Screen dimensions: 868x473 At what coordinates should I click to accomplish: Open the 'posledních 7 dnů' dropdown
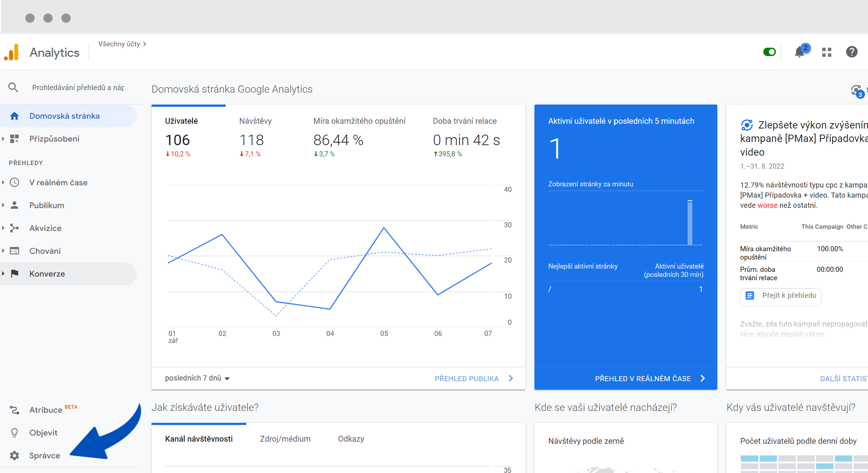point(197,378)
